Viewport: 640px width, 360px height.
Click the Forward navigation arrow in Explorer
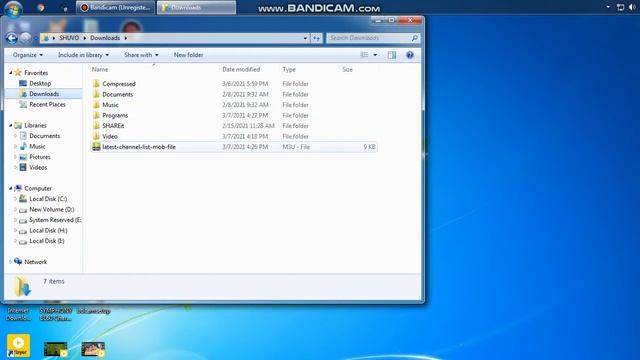point(25,38)
